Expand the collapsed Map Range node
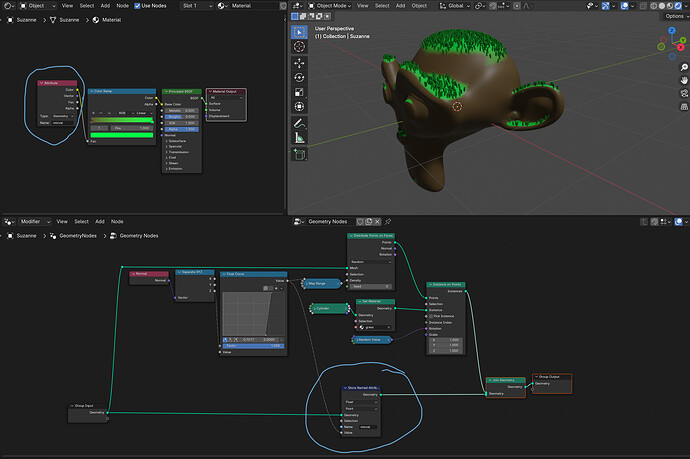 [x=307, y=284]
